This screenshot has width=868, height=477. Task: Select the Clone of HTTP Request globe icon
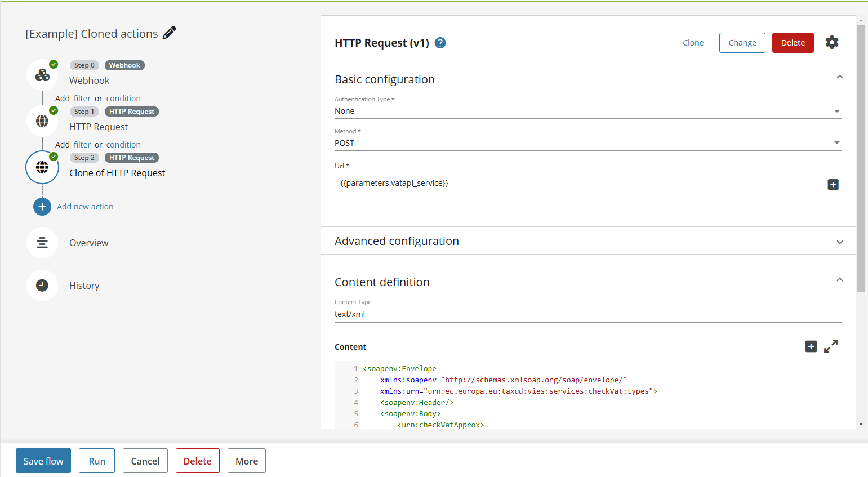click(x=42, y=167)
